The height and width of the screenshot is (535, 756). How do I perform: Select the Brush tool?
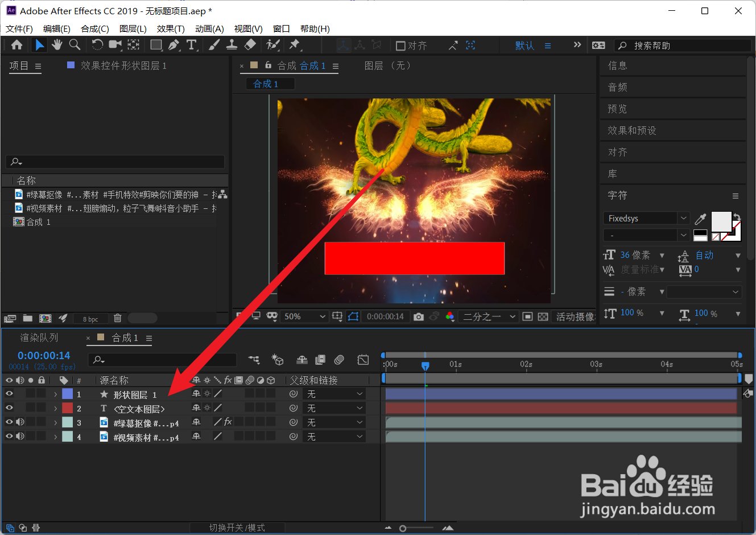click(214, 45)
